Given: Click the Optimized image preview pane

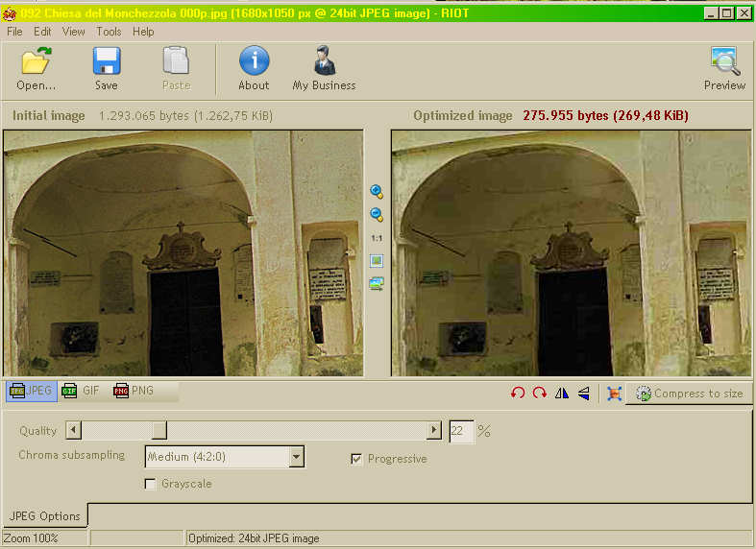Looking at the screenshot, I should click(x=572, y=253).
